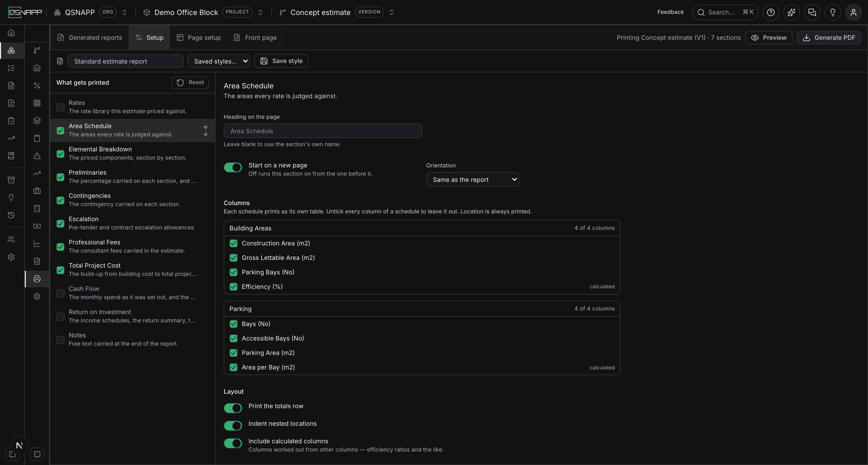The image size is (868, 465).
Task: Open the warning triangle icon
Action: click(x=37, y=156)
